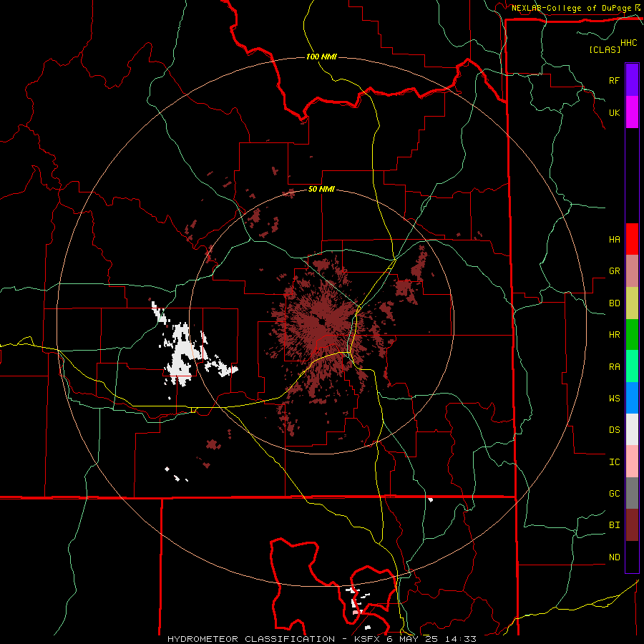Image resolution: width=644 pixels, height=644 pixels.
Task: Click the HR legend label
Action: point(614,335)
